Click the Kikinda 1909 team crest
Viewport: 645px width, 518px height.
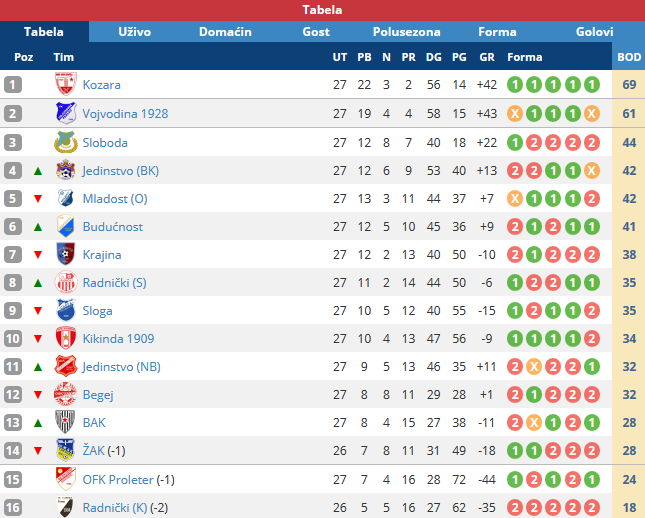(x=66, y=338)
